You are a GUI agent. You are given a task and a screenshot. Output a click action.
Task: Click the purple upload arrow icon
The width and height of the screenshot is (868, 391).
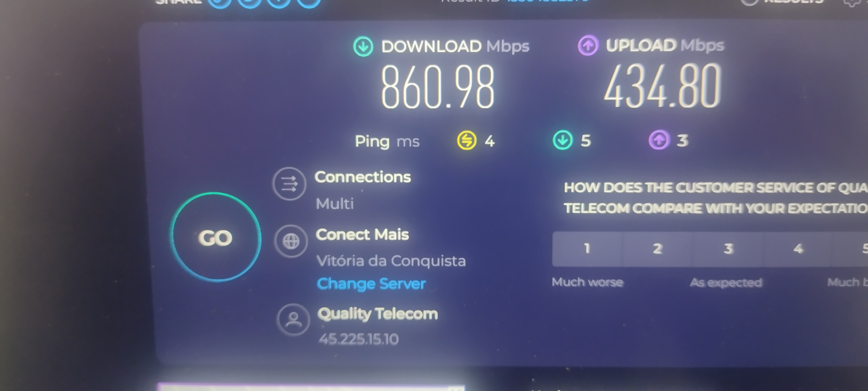point(588,46)
